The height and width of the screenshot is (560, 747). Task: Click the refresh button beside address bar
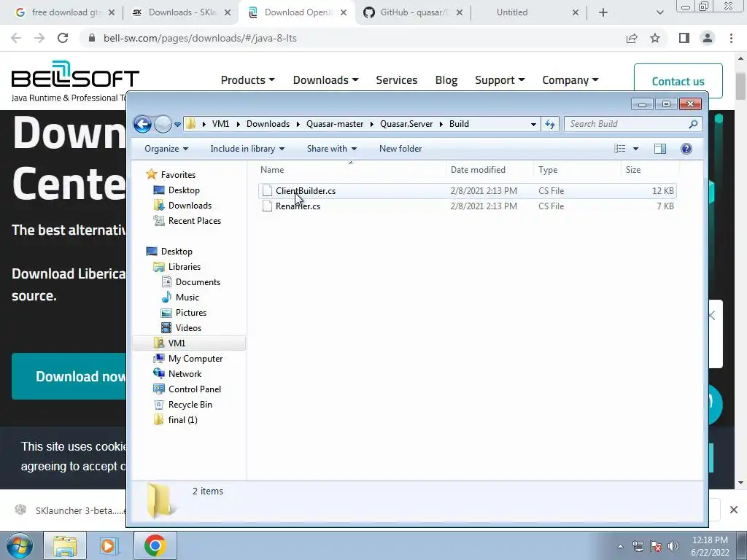550,124
